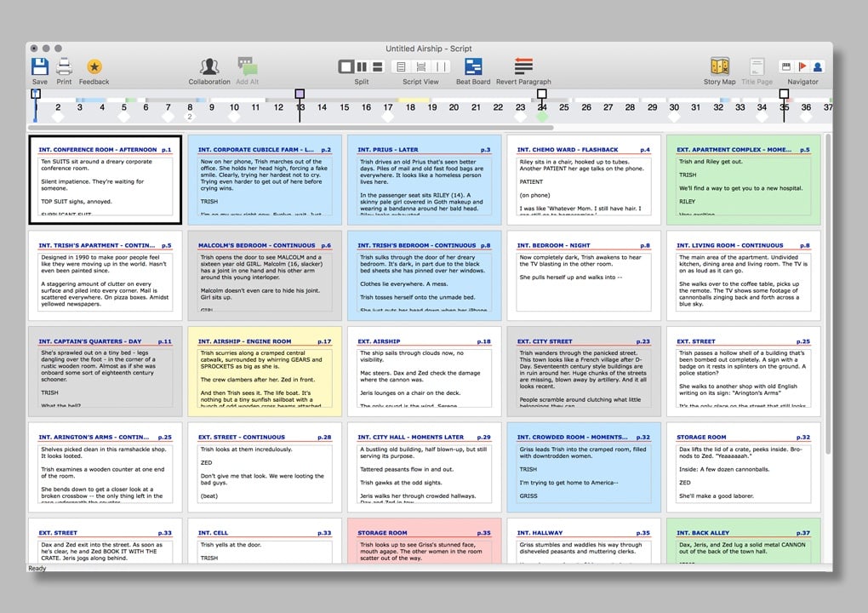868x613 pixels.
Task: Click the green diamond under page 24
Action: (x=542, y=117)
